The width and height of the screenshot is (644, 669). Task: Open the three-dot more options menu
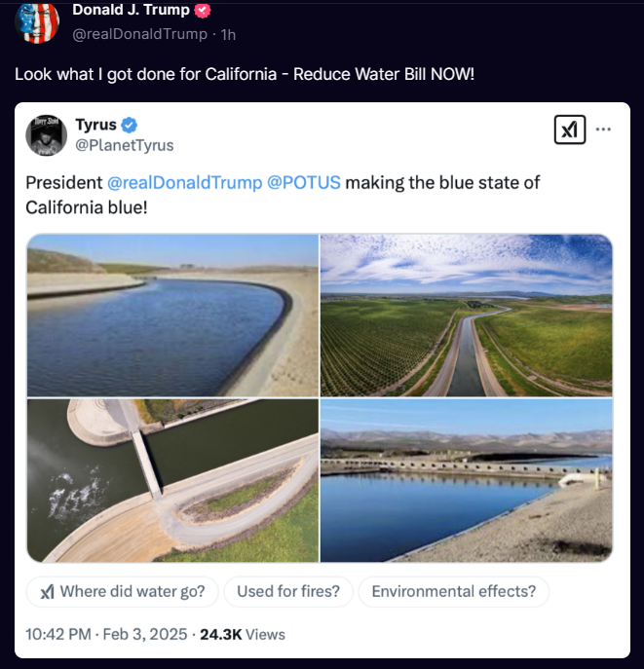point(604,130)
